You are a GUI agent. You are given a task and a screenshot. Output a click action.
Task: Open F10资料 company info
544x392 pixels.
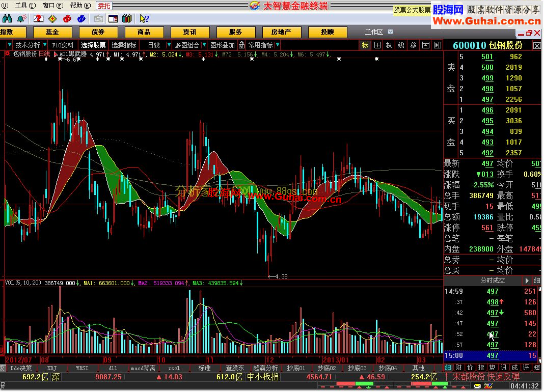click(x=63, y=45)
